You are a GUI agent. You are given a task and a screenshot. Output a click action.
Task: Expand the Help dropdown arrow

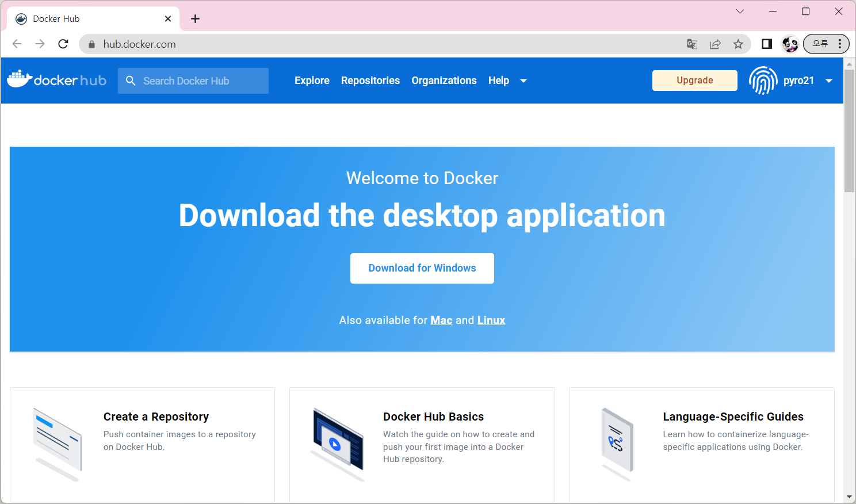523,81
